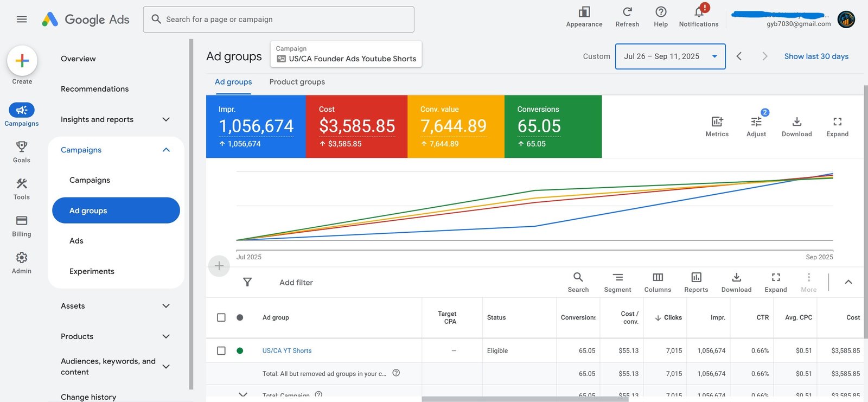Open help for total ad groups row
The width and height of the screenshot is (868, 402).
click(x=396, y=373)
